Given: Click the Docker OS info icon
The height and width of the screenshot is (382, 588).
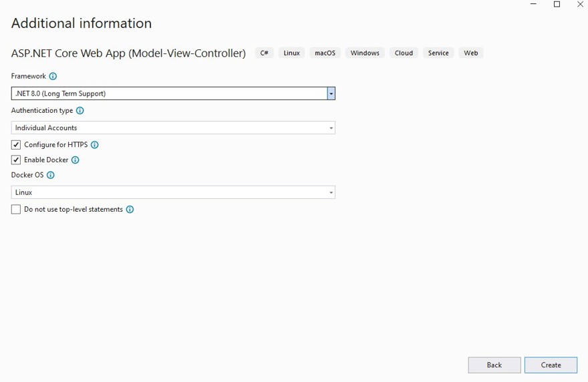Looking at the screenshot, I should 50,175.
